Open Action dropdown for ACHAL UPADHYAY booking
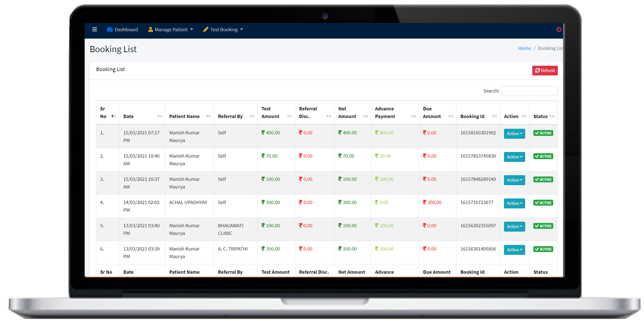Image resolution: width=644 pixels, height=321 pixels. tap(514, 203)
